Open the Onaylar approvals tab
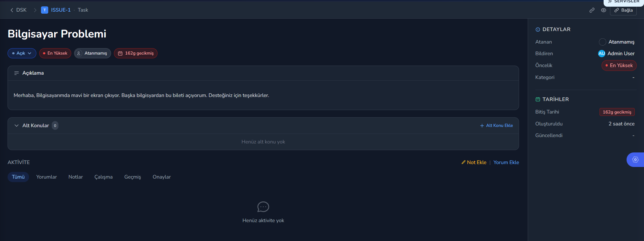 pyautogui.click(x=162, y=177)
